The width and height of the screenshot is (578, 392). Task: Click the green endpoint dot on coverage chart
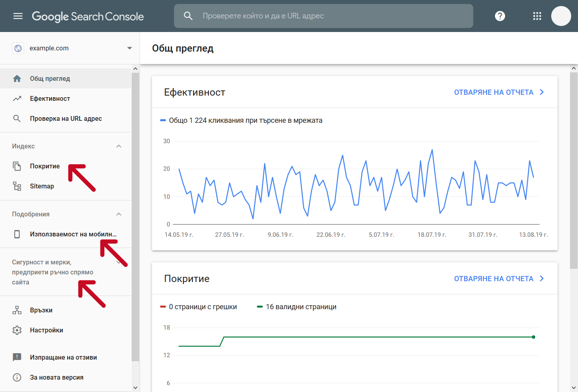click(534, 337)
